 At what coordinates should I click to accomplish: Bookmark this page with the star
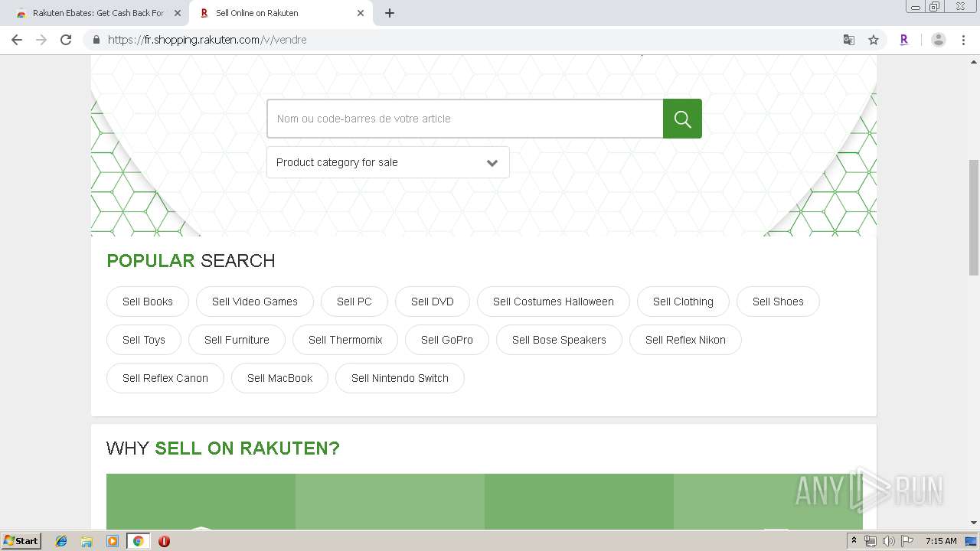point(874,40)
